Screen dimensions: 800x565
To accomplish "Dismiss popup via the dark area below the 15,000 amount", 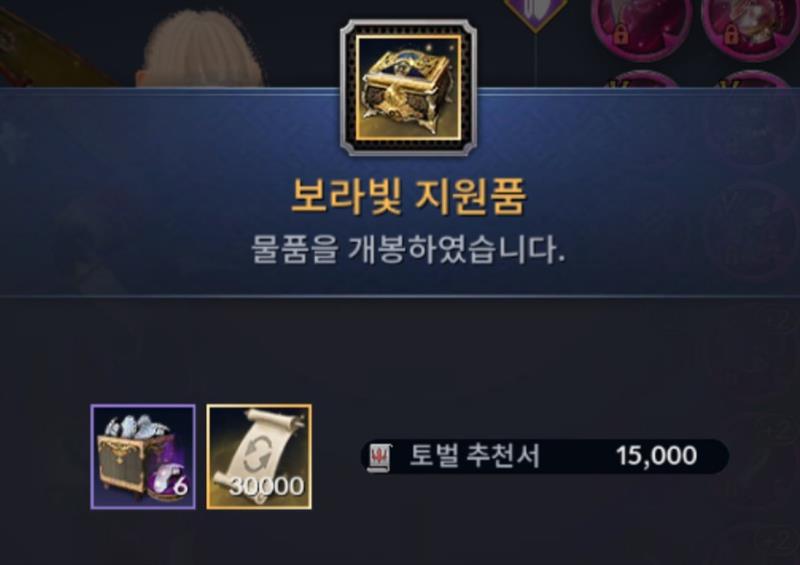I will [x=656, y=521].
